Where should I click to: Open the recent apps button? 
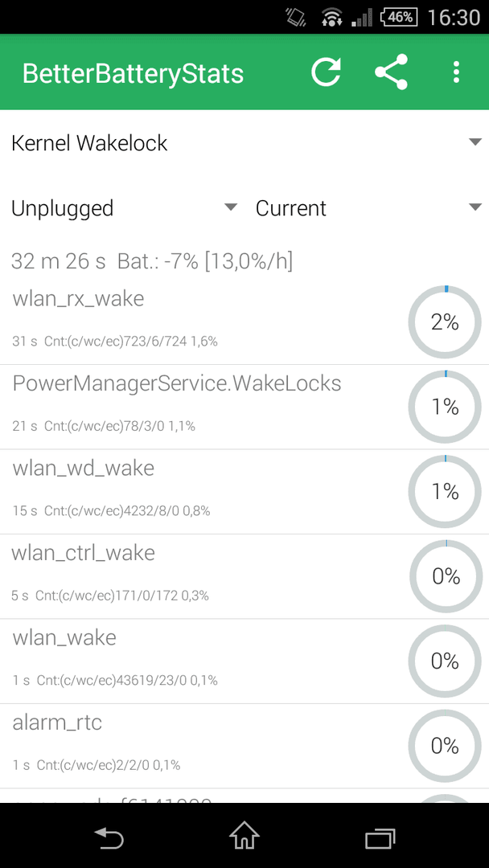[380, 838]
